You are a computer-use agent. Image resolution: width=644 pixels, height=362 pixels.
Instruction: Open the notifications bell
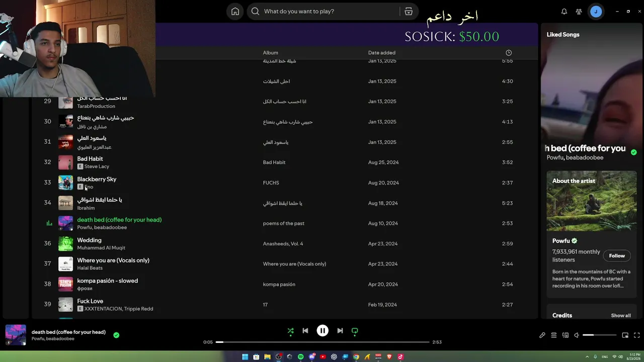(x=564, y=12)
